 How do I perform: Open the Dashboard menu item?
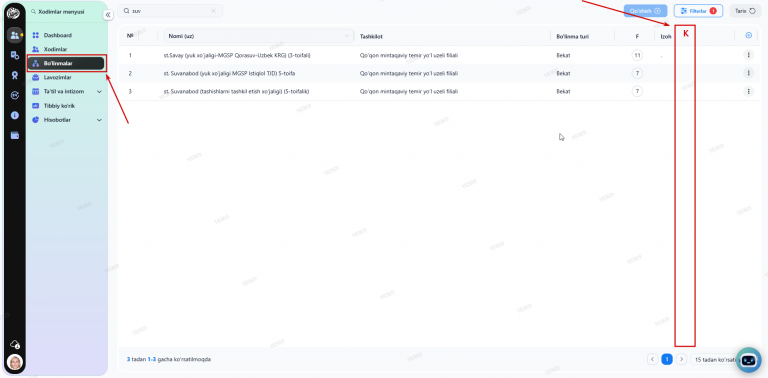point(67,35)
